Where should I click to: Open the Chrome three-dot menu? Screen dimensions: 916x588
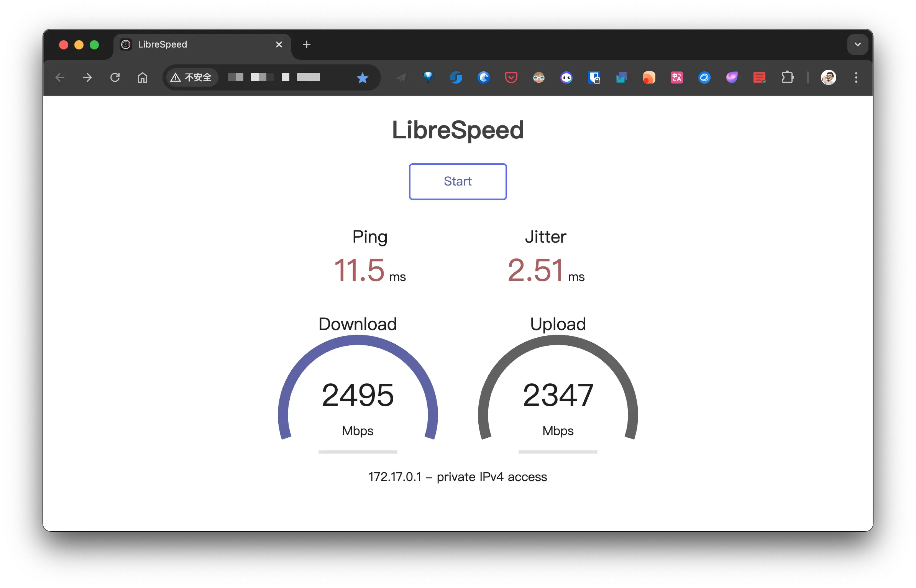856,78
